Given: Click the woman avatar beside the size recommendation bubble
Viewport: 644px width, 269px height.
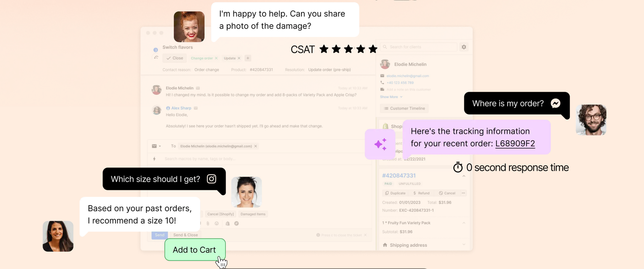Looking at the screenshot, I should pyautogui.click(x=58, y=236).
